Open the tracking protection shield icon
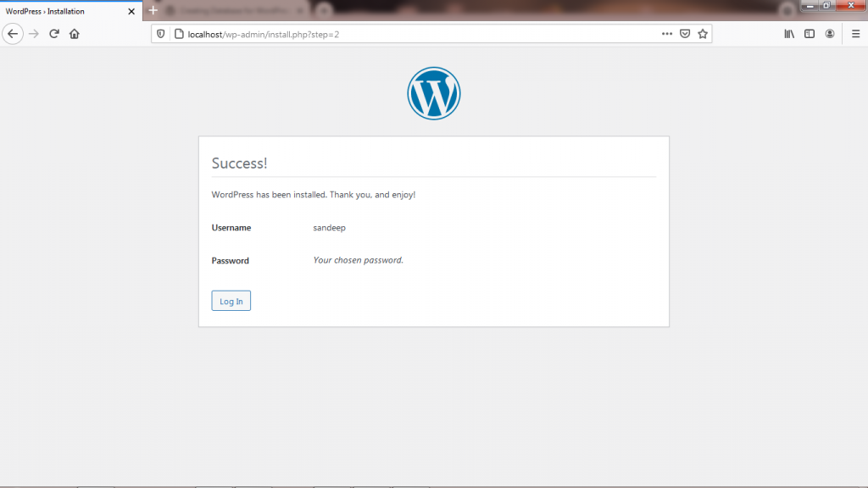This screenshot has width=868, height=488. pos(161,34)
